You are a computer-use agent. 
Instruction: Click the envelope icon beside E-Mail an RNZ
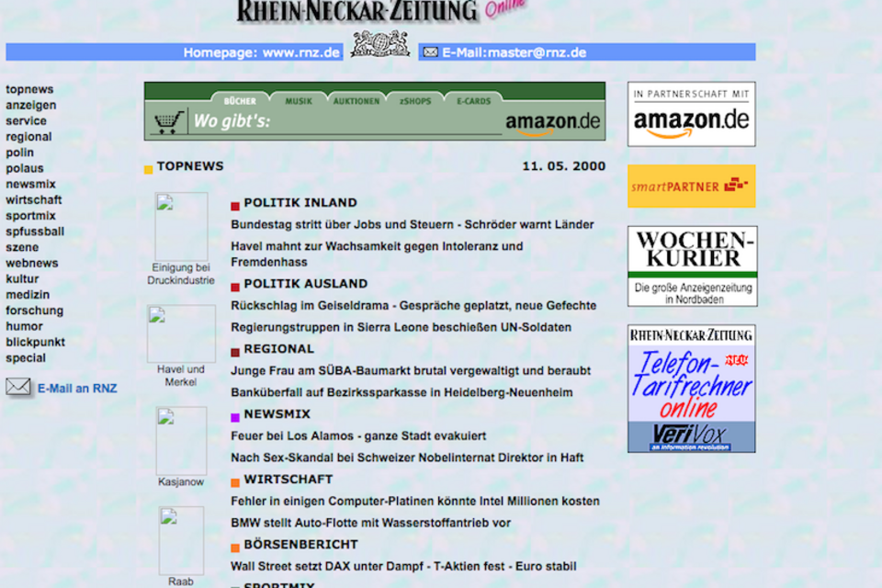[18, 387]
